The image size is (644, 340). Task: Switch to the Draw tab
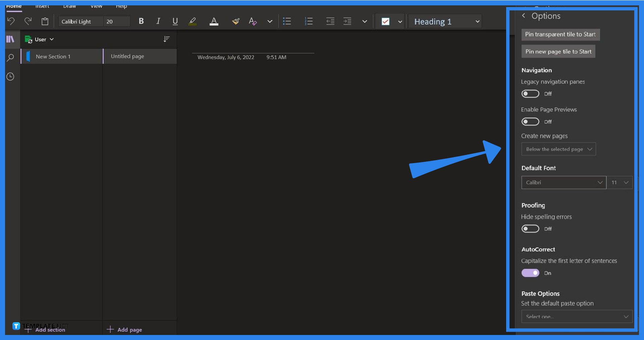coord(69,6)
